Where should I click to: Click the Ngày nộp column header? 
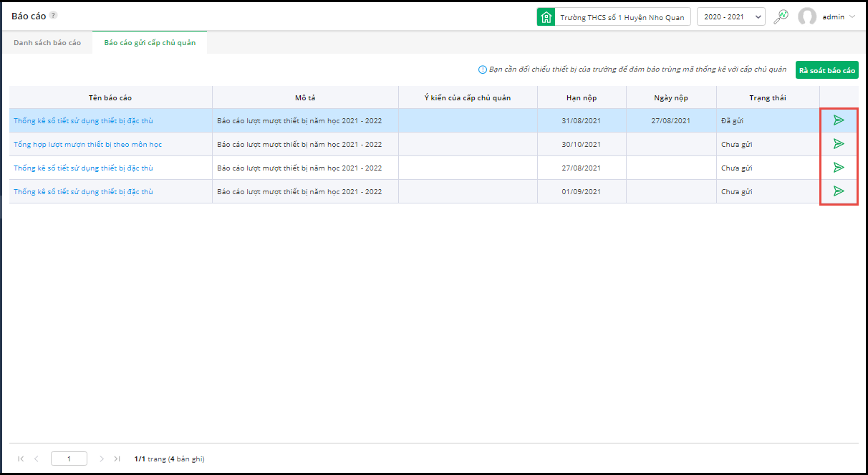pos(671,97)
